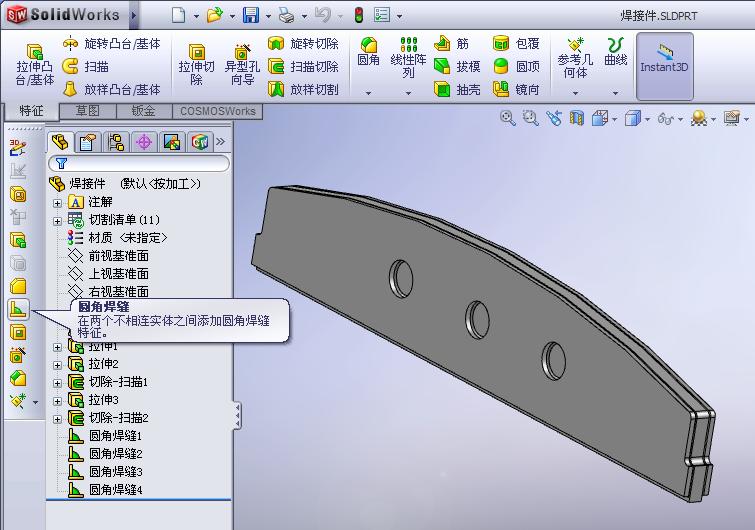Switch to COSMOSWorks tab
755x530 pixels.
tap(218, 111)
